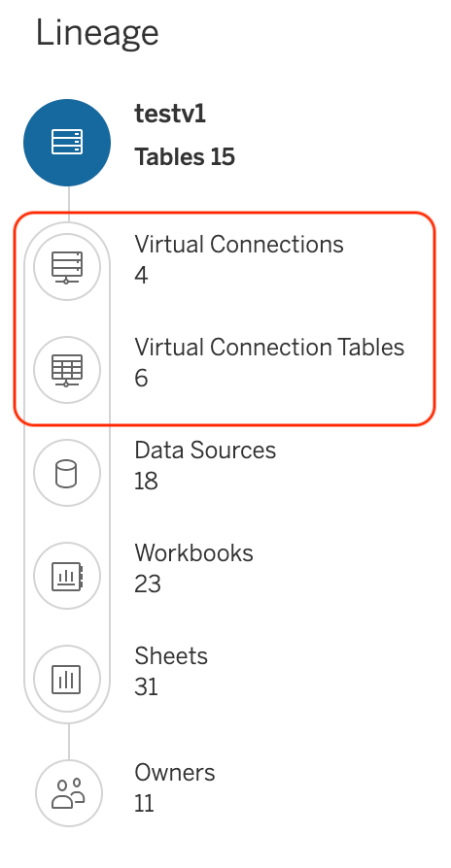Image resolution: width=451 pixels, height=868 pixels.
Task: Click the Data Sources count 18
Action: click(146, 481)
